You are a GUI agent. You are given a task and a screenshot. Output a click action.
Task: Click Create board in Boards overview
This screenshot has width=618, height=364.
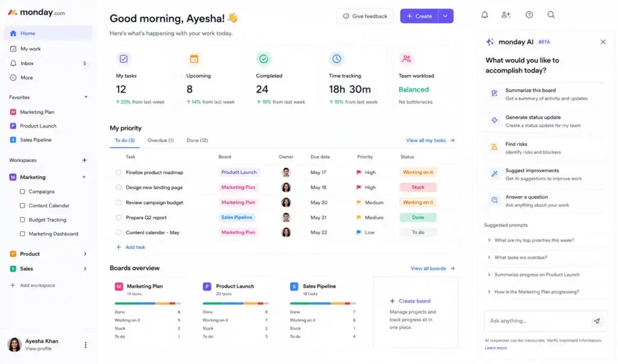click(410, 301)
